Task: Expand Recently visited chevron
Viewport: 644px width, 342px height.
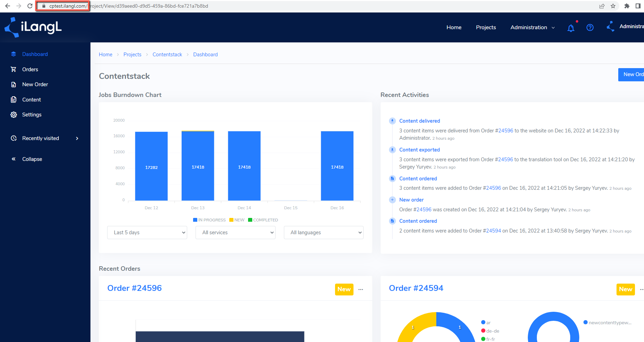Action: [77, 138]
